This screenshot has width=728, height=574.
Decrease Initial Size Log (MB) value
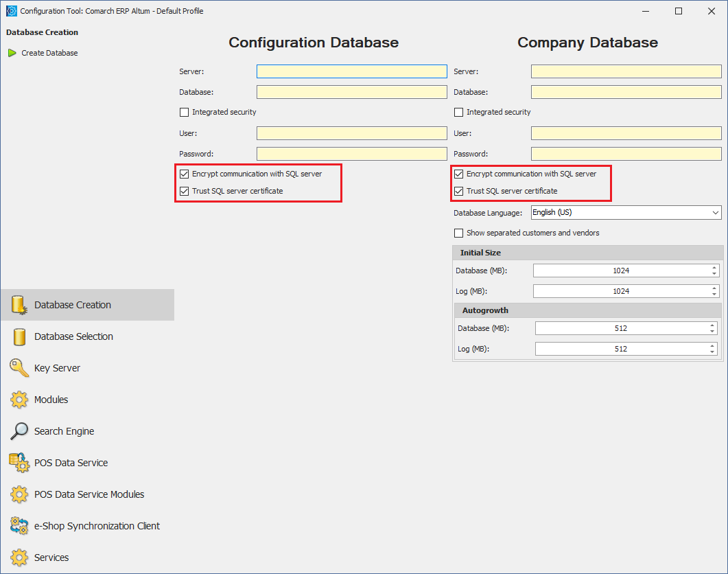point(714,294)
